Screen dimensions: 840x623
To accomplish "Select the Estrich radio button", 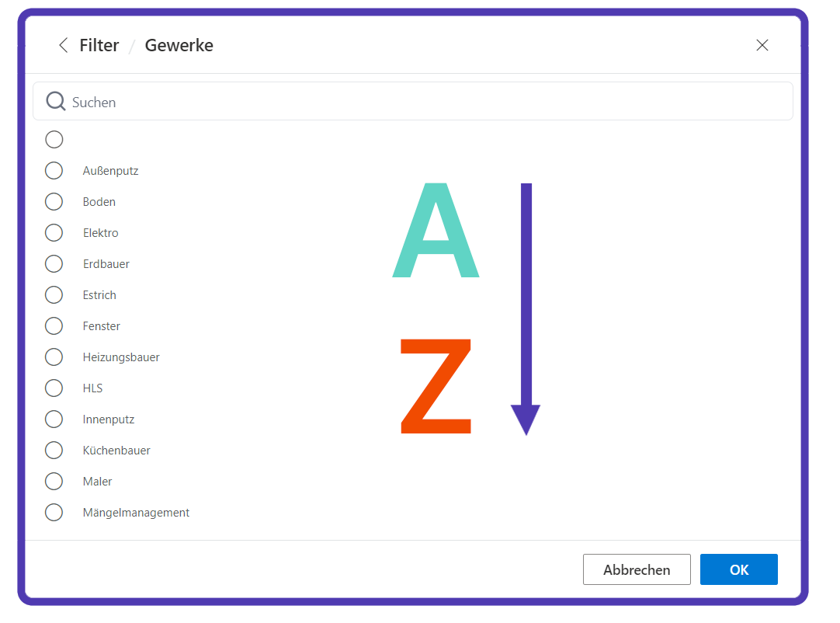I will click(54, 295).
